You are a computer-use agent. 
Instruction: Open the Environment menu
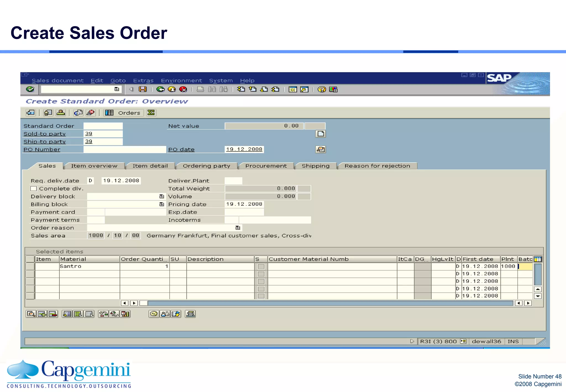[x=182, y=81]
